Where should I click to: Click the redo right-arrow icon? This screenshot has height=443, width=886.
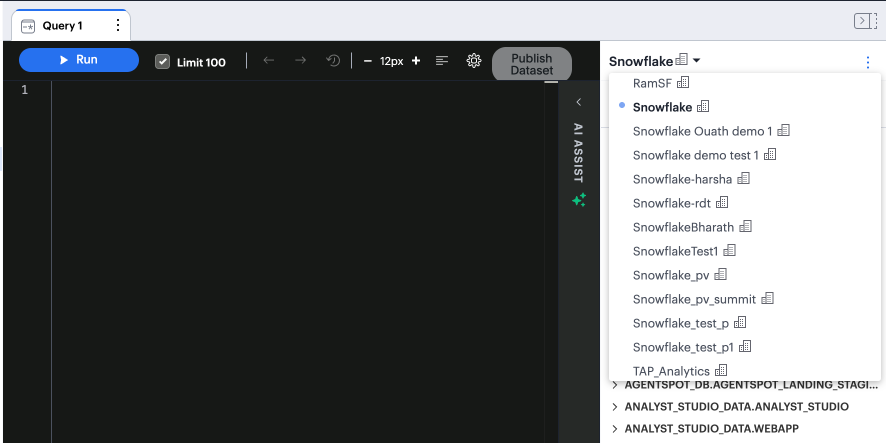[301, 60]
